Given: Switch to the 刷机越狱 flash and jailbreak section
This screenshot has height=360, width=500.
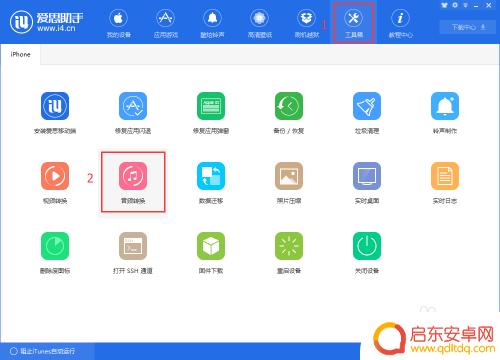Looking at the screenshot, I should point(307,24).
